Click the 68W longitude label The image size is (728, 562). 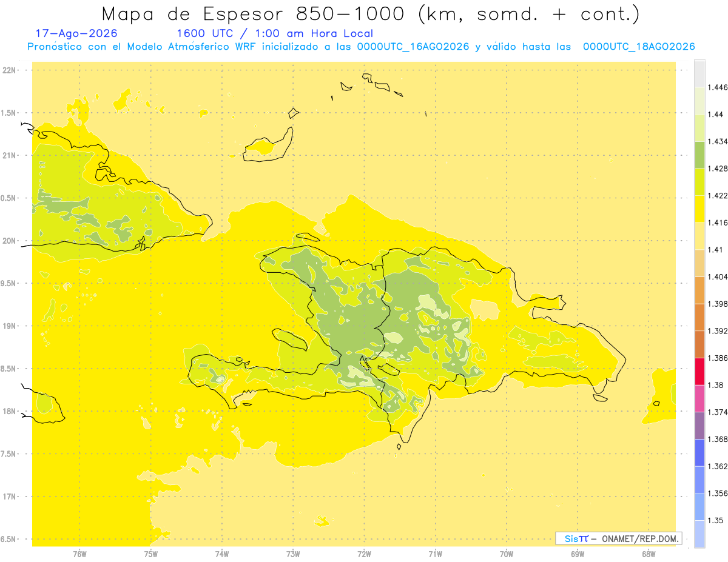pyautogui.click(x=649, y=554)
